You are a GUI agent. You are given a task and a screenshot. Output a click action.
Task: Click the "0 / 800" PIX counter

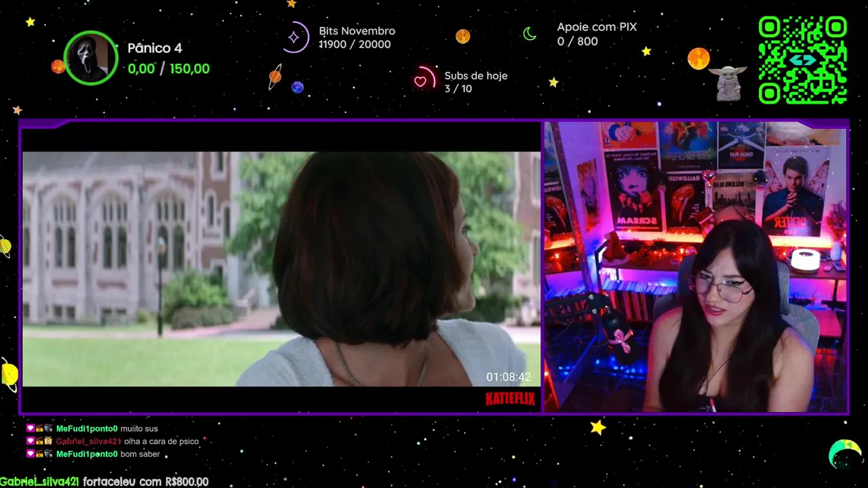point(577,41)
